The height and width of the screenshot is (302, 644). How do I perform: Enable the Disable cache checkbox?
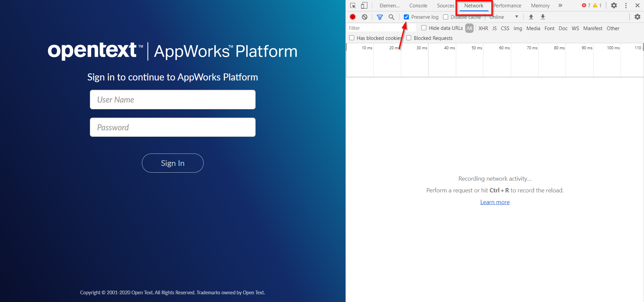pyautogui.click(x=446, y=17)
